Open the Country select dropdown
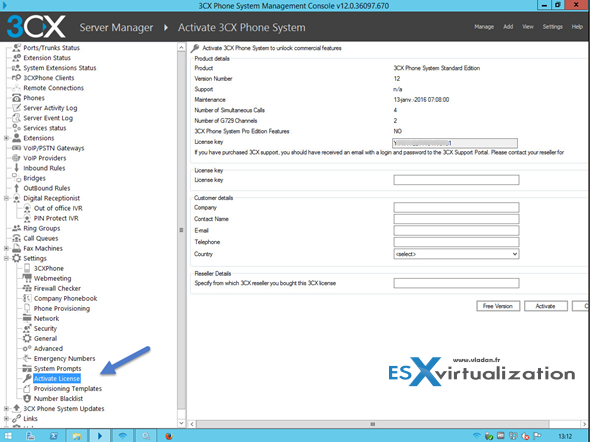Screen dimensions: 590x442 click(456, 254)
